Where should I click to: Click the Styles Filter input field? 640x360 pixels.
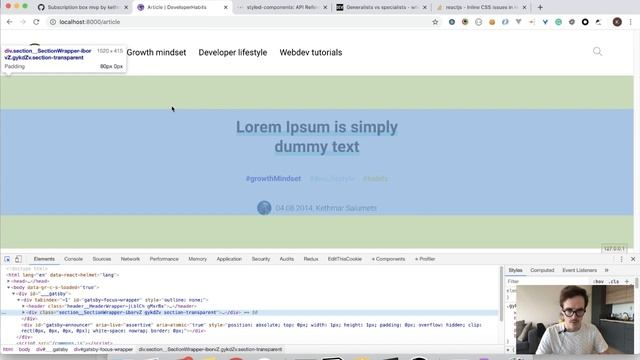[548, 282]
